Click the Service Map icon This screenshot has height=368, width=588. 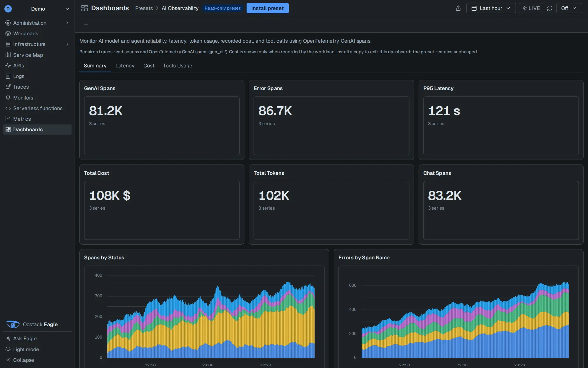coord(8,55)
